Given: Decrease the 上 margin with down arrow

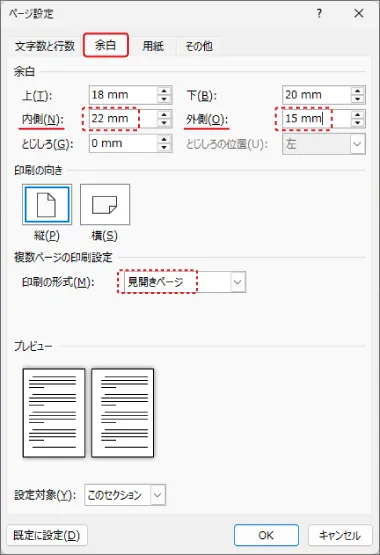Looking at the screenshot, I should 164,99.
